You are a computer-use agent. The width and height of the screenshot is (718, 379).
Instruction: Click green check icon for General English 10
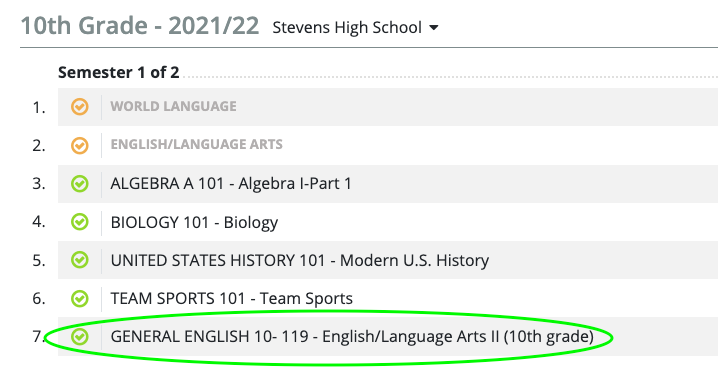80,336
